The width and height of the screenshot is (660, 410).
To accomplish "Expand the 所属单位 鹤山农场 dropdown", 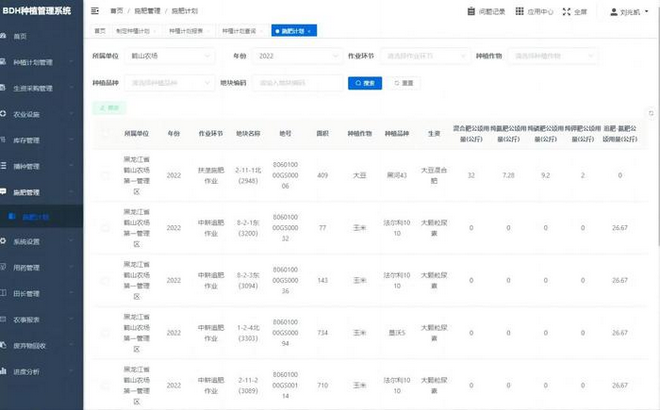I will tap(168, 56).
